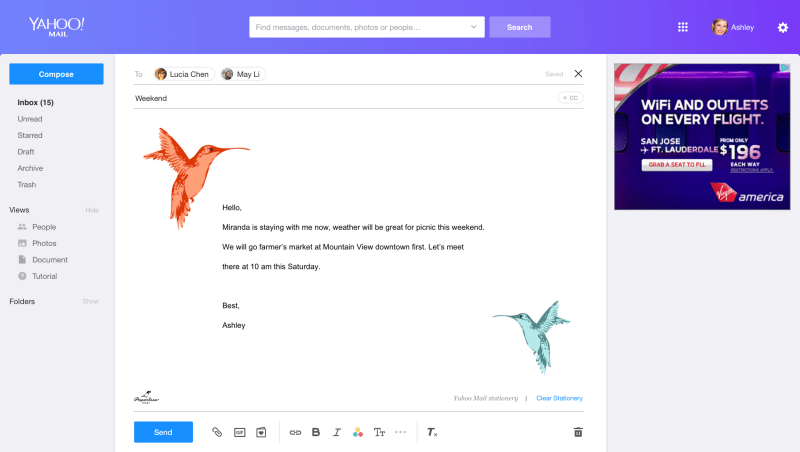Show more formatting options via ellipsis
800x452 pixels.
click(x=401, y=432)
